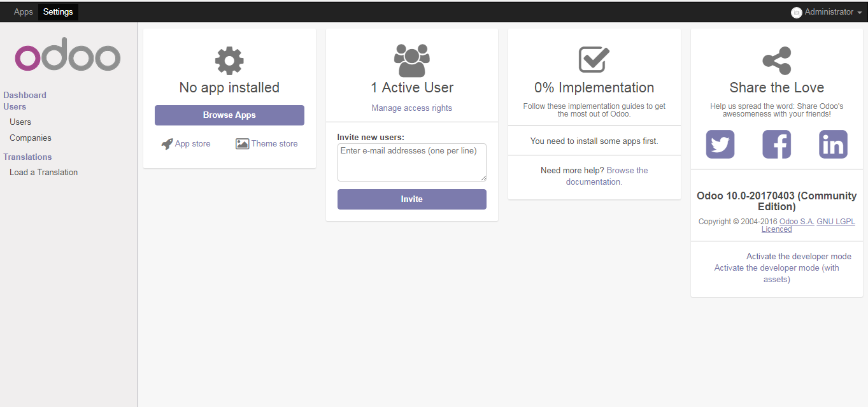
Task: Click the Share the Love network icon
Action: tap(776, 60)
